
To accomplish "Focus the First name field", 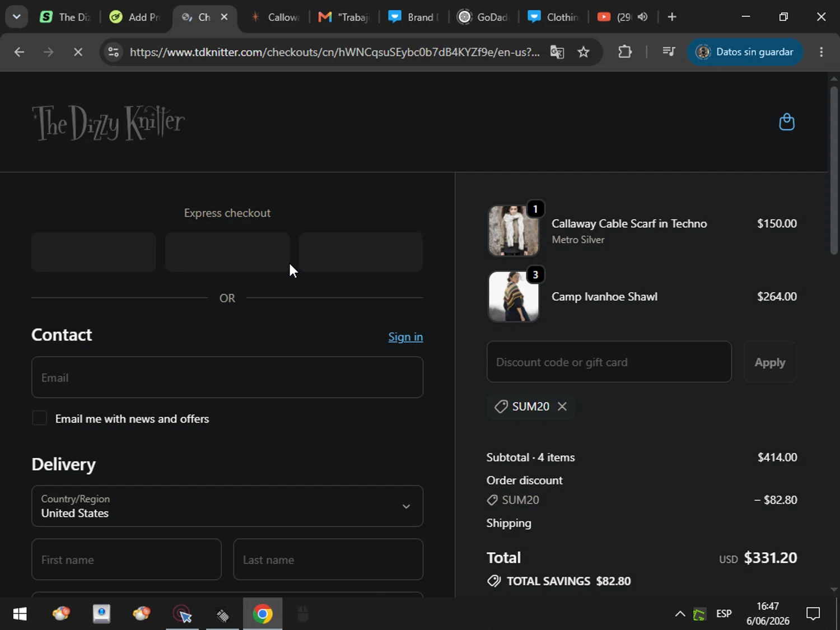I will (x=127, y=559).
